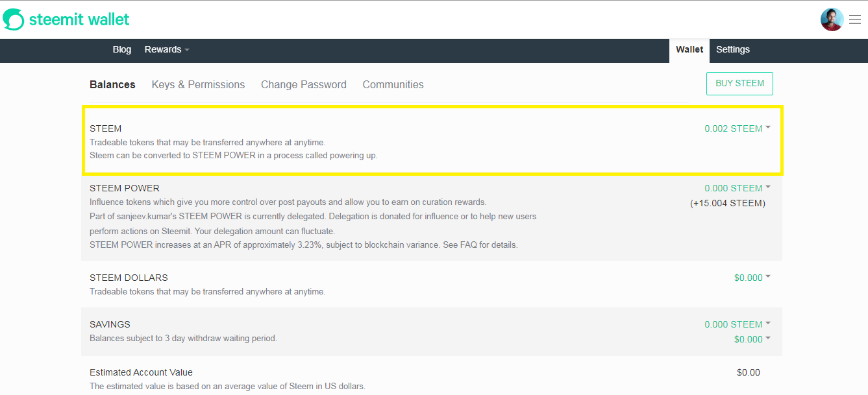
Task: Expand the STEEM POWER 0.000 STEEM dropdown
Action: [738, 188]
